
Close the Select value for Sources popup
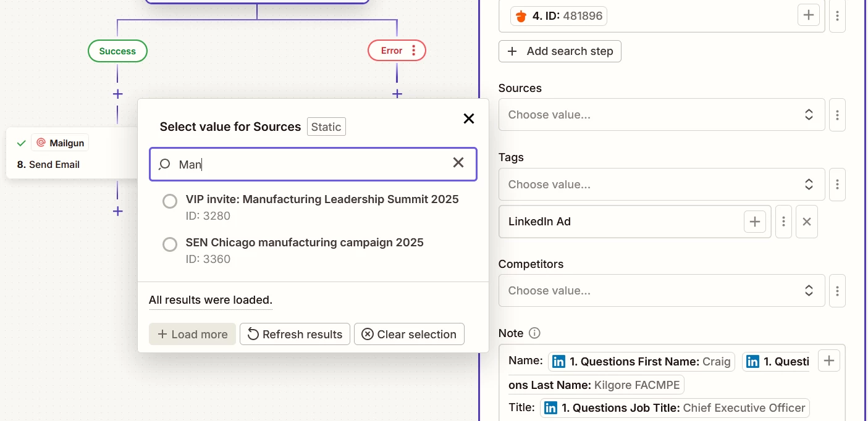pyautogui.click(x=469, y=119)
